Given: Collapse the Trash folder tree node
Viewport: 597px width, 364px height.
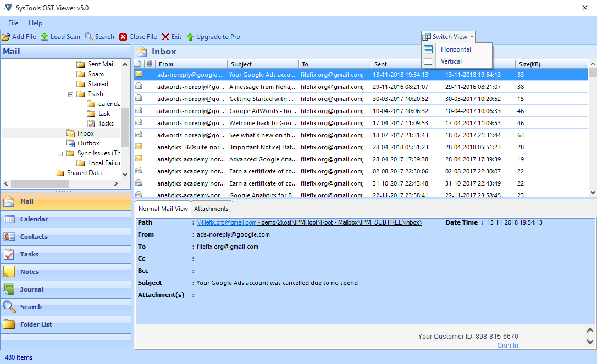Looking at the screenshot, I should tap(71, 94).
